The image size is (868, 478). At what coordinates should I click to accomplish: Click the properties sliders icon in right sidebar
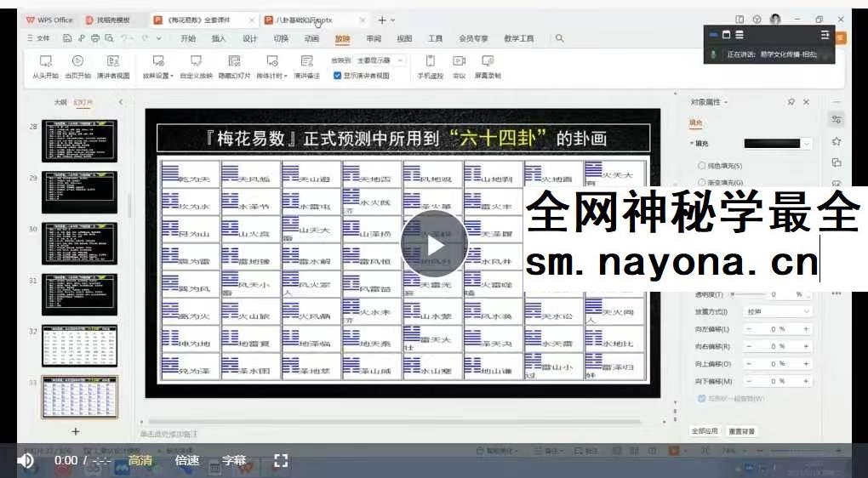[837, 119]
